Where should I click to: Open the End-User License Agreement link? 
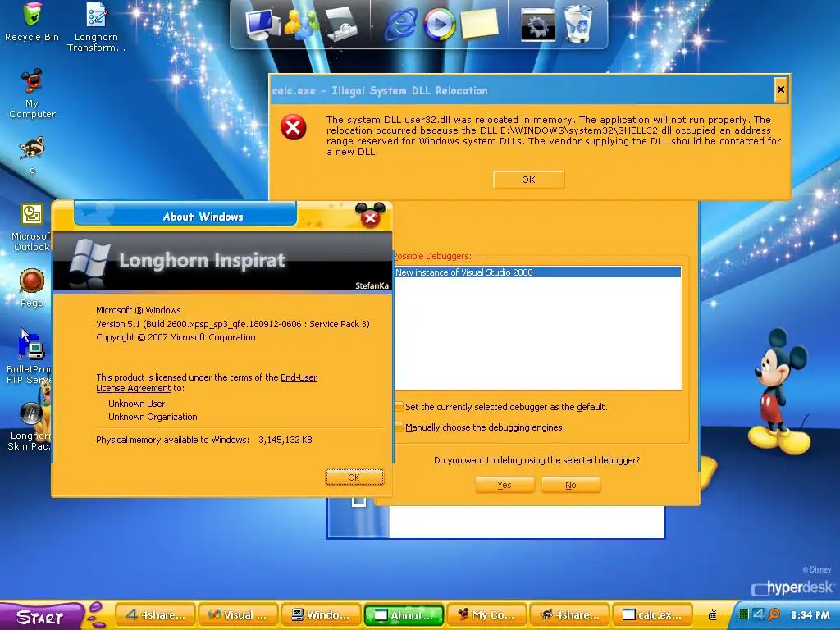pos(206,382)
